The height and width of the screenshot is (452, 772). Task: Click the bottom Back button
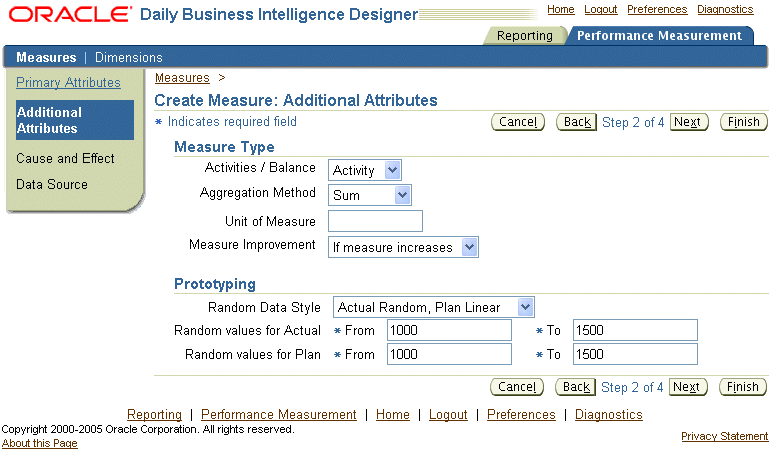pos(576,387)
